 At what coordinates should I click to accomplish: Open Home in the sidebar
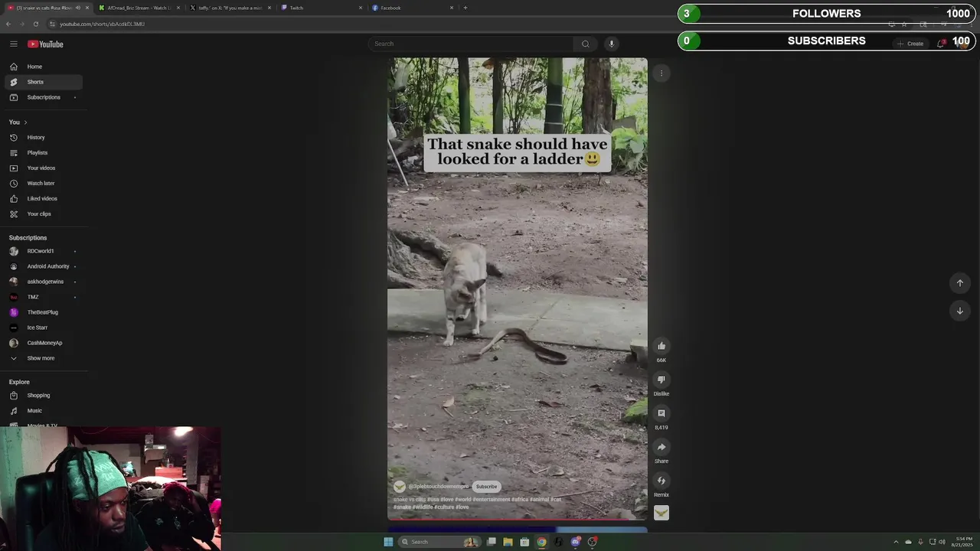[44, 67]
